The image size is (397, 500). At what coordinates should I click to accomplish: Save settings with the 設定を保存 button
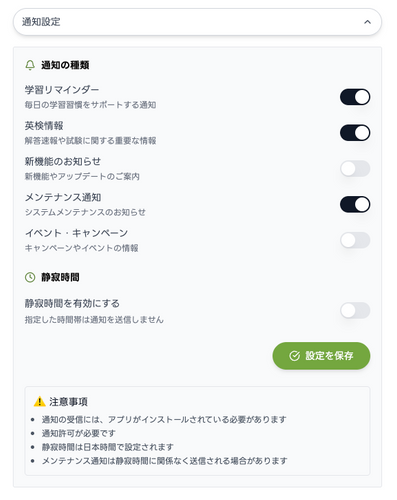point(321,356)
